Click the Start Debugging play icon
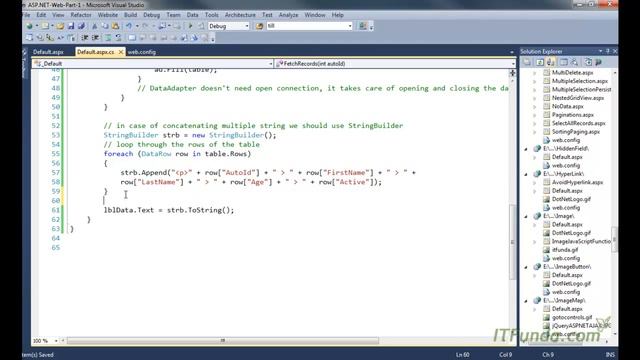The width and height of the screenshot is (640, 360). tap(190, 26)
